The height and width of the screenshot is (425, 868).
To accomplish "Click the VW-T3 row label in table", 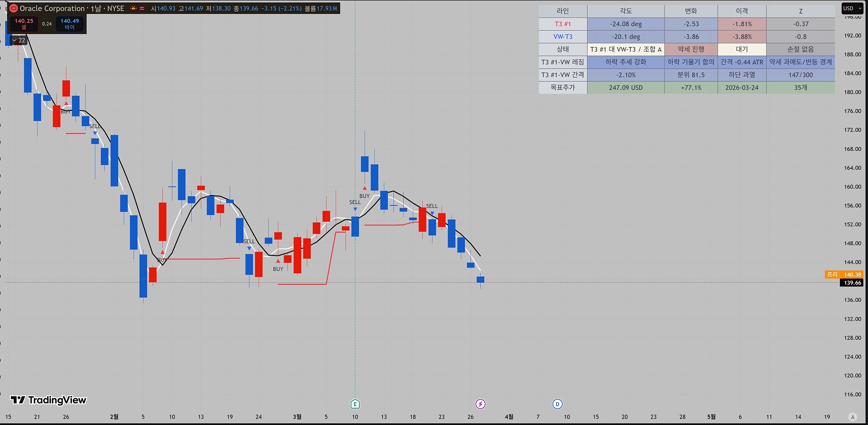I will click(x=562, y=37).
